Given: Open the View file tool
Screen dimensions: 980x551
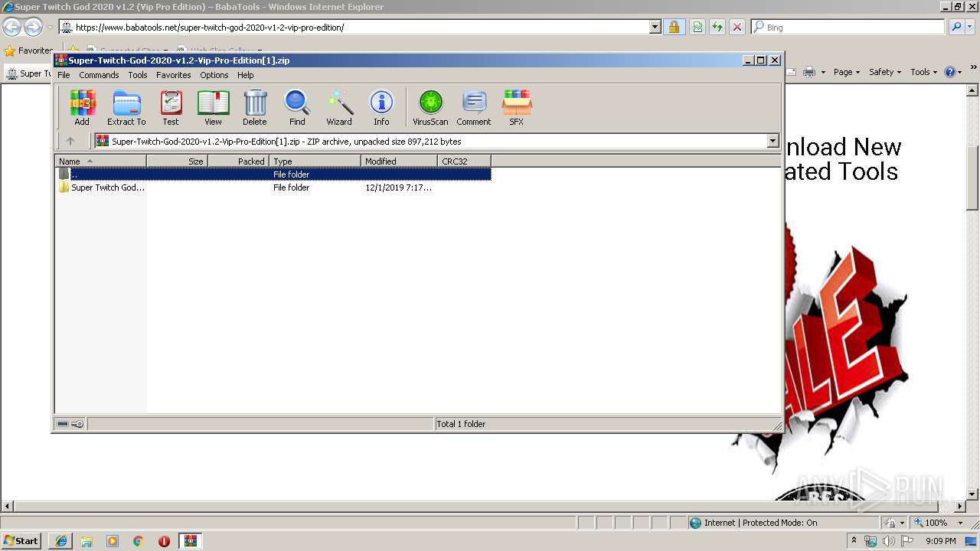Looking at the screenshot, I should pyautogui.click(x=213, y=108).
